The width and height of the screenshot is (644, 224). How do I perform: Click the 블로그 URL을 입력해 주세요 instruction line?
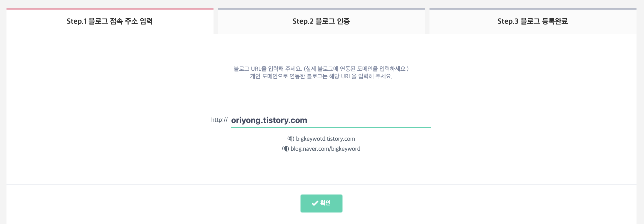pyautogui.click(x=321, y=68)
